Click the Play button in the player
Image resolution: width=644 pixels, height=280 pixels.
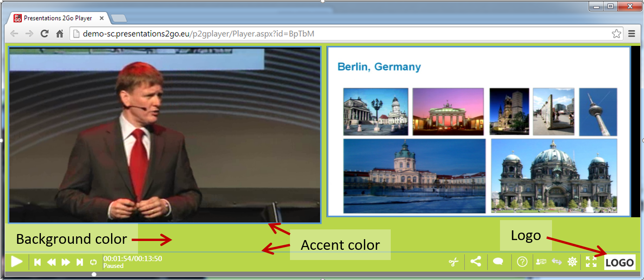pos(17,261)
